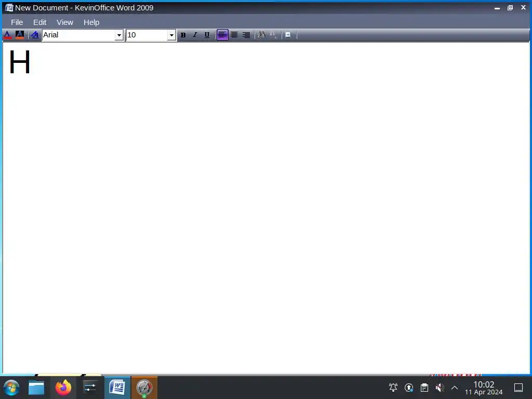This screenshot has width=532, height=399.
Task: Switch to KevinOffice Word taskbar item
Action: tap(117, 388)
